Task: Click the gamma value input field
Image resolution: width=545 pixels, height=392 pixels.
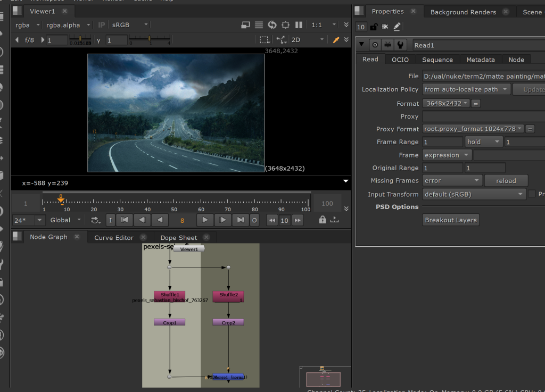Action: tap(116, 40)
